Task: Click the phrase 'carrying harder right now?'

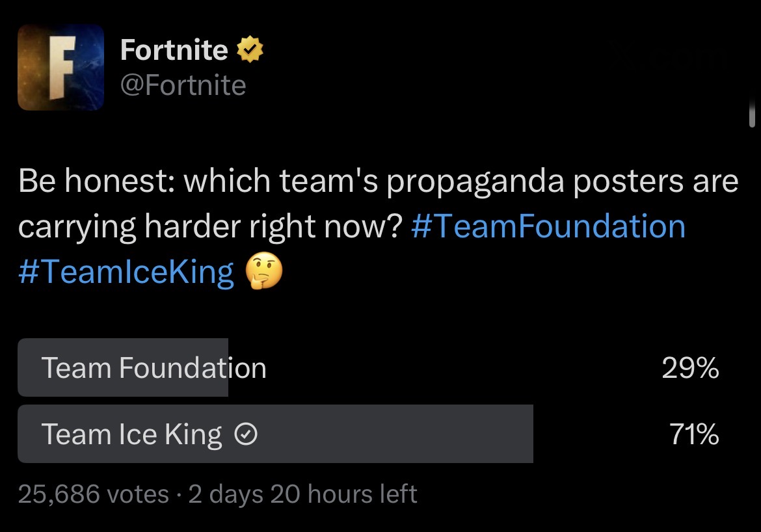Action: click(x=208, y=227)
